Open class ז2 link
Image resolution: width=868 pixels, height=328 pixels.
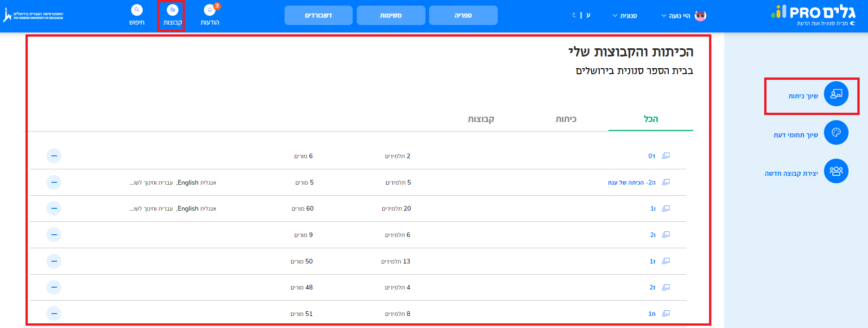point(653,287)
